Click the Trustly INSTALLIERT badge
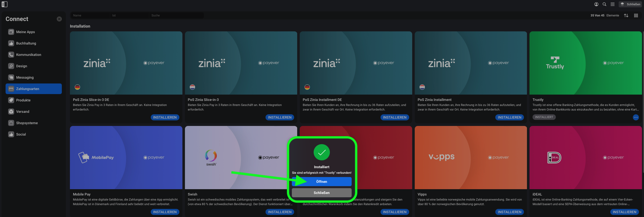The width and height of the screenshot is (644, 217). coord(544,117)
